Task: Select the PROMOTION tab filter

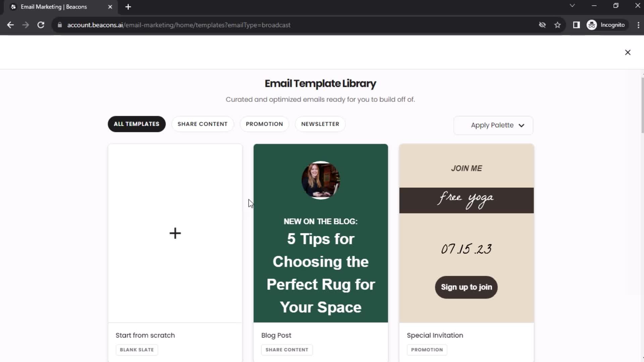Action: click(265, 124)
